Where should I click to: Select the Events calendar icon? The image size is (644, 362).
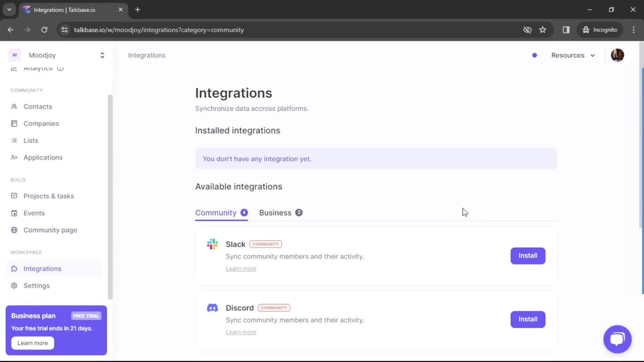(x=14, y=213)
